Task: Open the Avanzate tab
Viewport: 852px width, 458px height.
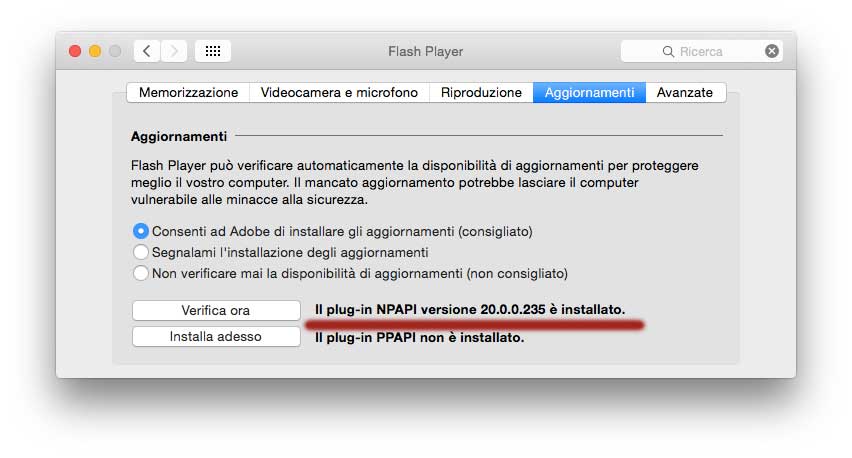Action: [685, 93]
